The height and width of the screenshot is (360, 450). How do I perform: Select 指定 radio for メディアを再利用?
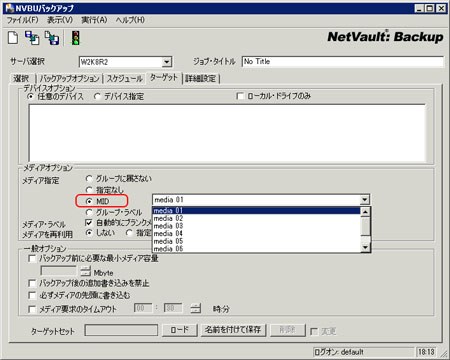click(x=129, y=233)
